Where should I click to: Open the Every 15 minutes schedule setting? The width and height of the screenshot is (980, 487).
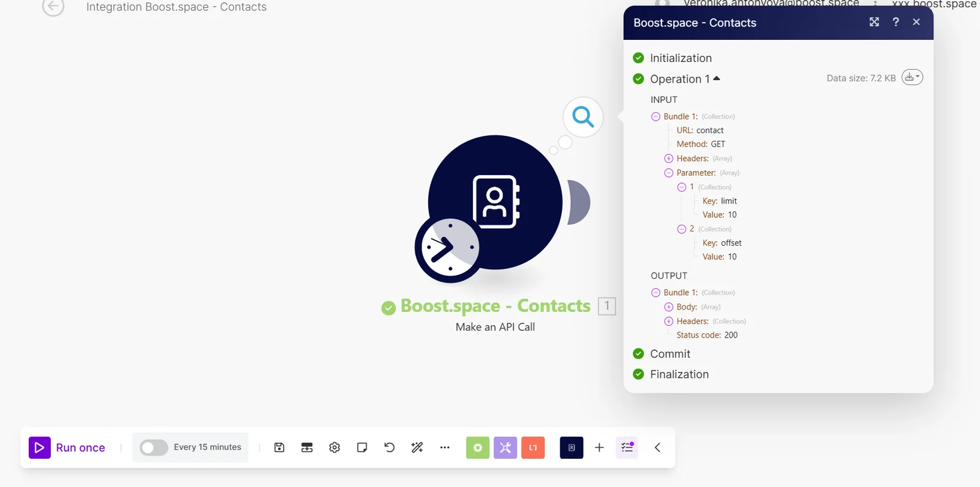tap(208, 447)
